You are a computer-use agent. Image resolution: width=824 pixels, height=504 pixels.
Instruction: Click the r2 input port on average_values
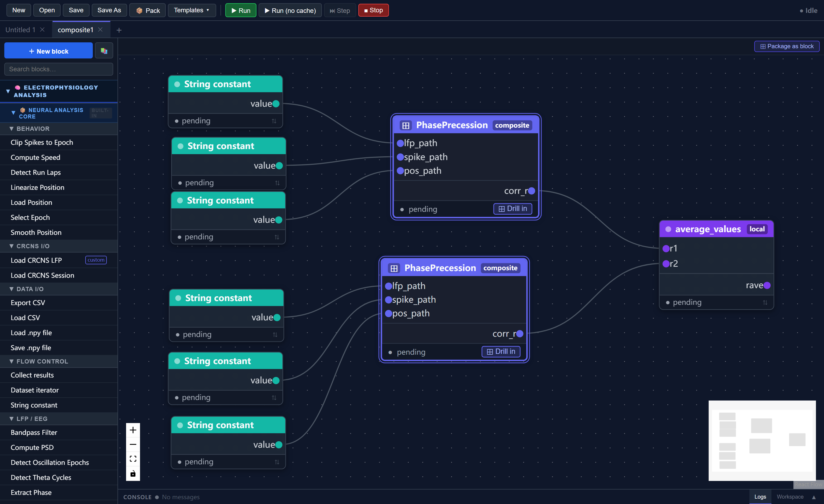(666, 264)
